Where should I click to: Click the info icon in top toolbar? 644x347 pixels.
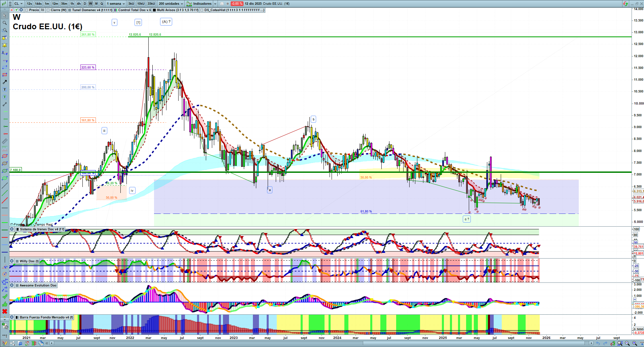click(x=222, y=4)
